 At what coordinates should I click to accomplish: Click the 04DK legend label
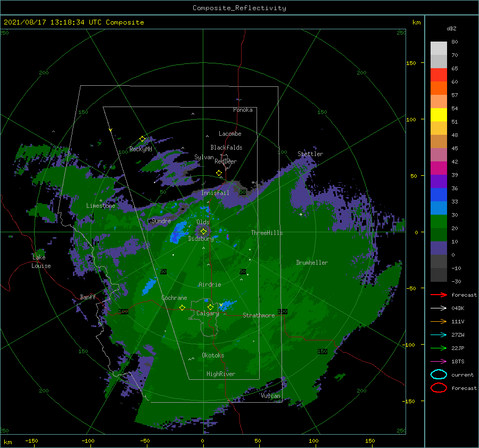[458, 308]
